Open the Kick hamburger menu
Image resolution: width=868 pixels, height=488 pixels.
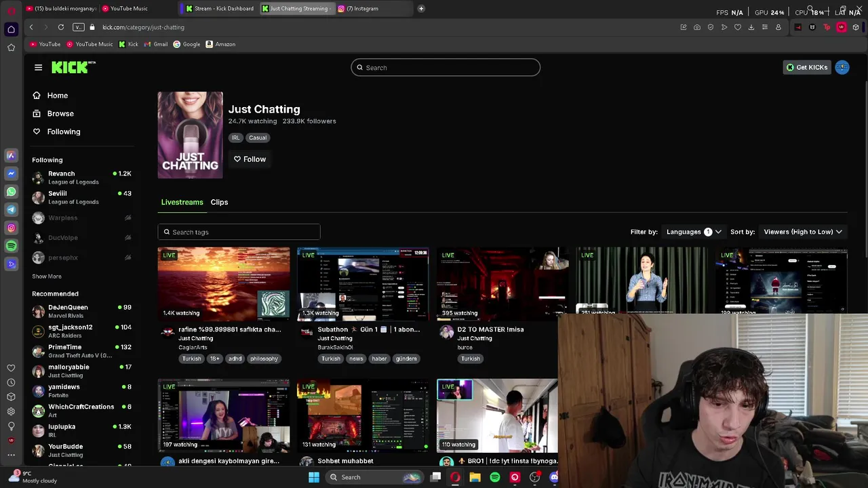click(38, 67)
